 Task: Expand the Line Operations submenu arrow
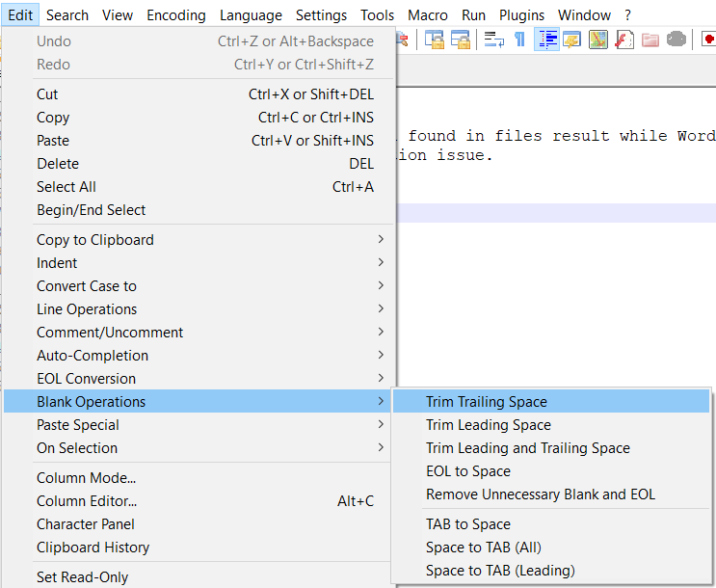pyautogui.click(x=381, y=308)
